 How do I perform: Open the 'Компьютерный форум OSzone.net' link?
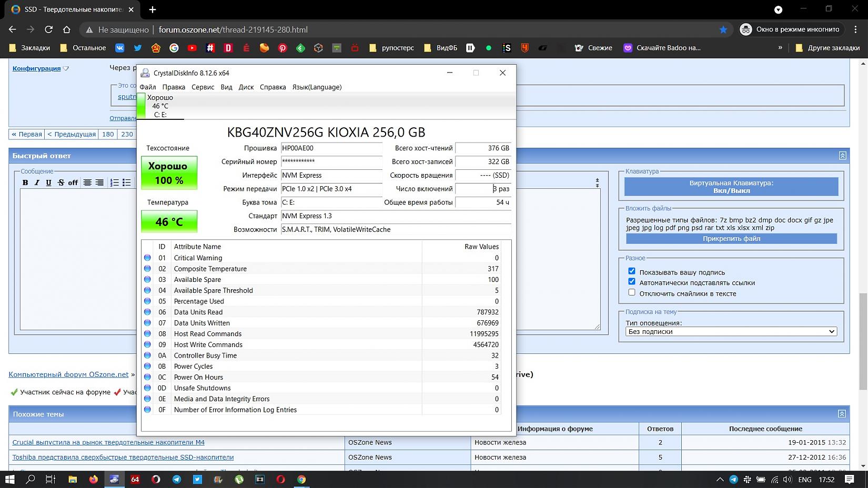coord(68,374)
